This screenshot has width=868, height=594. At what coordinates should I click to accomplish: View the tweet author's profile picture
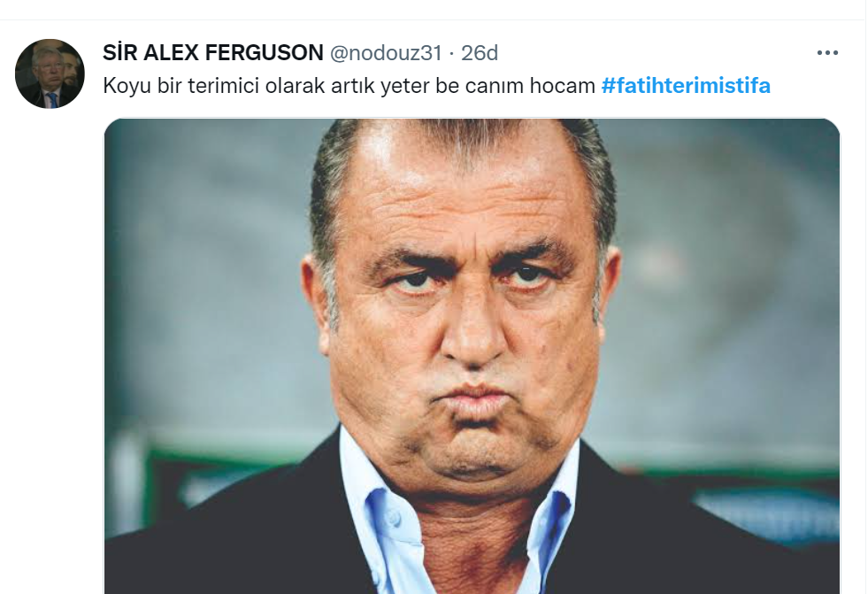pyautogui.click(x=50, y=73)
